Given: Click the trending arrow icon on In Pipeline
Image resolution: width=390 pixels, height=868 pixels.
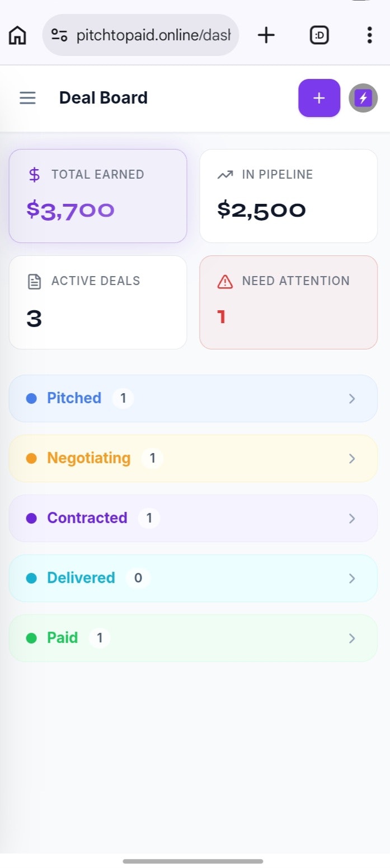Looking at the screenshot, I should [225, 174].
